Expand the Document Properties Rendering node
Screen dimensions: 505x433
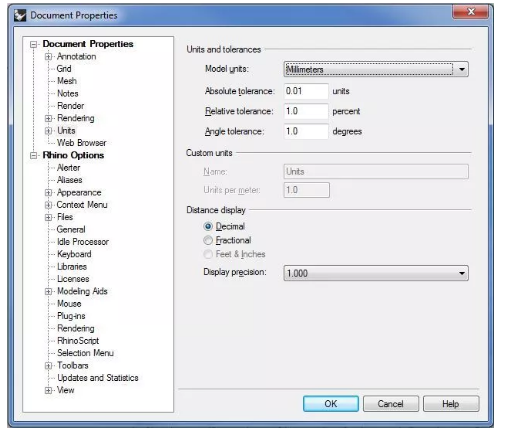click(48, 118)
